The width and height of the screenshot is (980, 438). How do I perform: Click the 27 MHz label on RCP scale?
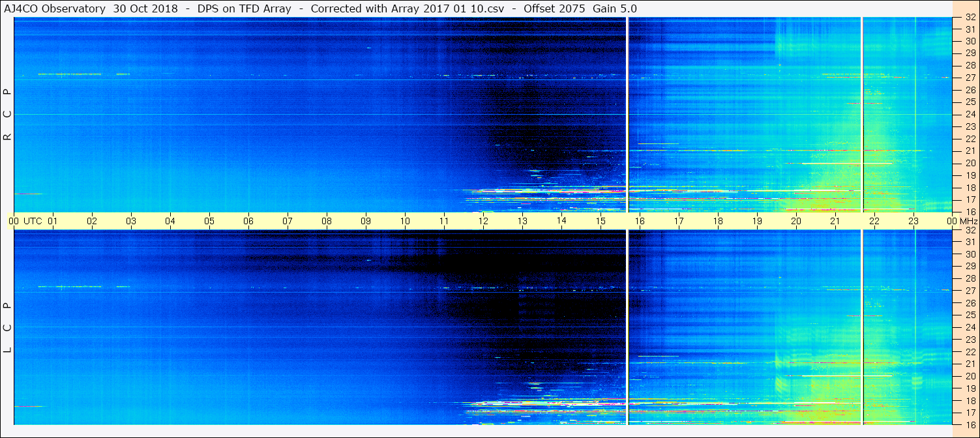coord(970,78)
